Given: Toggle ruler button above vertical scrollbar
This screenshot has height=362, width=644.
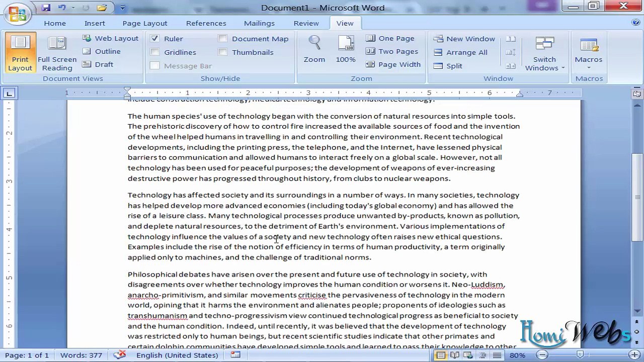Looking at the screenshot, I should [x=637, y=94].
